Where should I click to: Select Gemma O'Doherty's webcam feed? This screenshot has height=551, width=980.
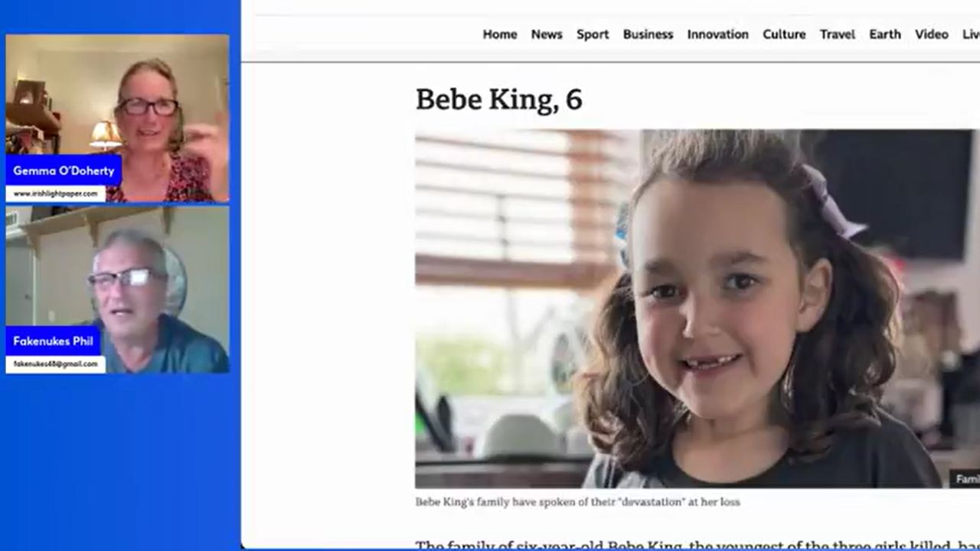pos(117,118)
